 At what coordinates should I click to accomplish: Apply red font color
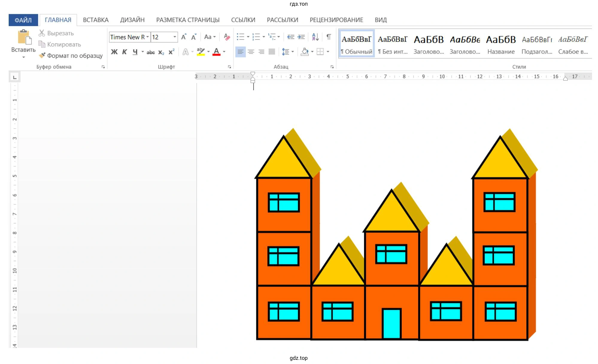(x=216, y=52)
